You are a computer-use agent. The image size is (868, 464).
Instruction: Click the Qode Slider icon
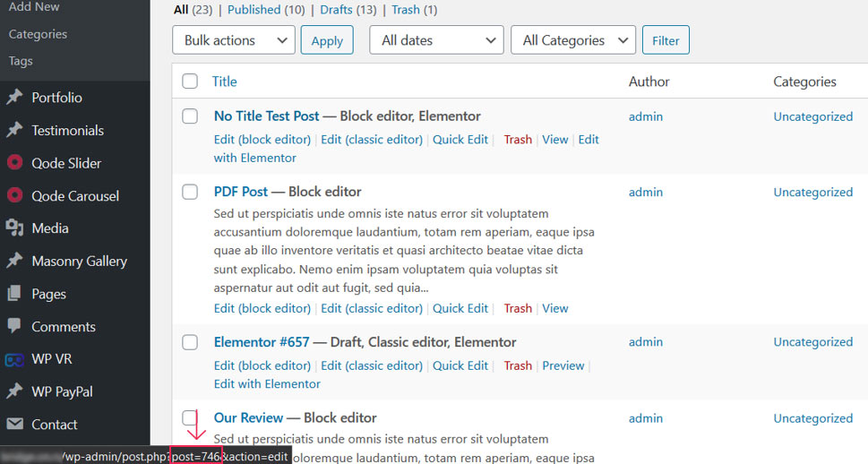(14, 163)
